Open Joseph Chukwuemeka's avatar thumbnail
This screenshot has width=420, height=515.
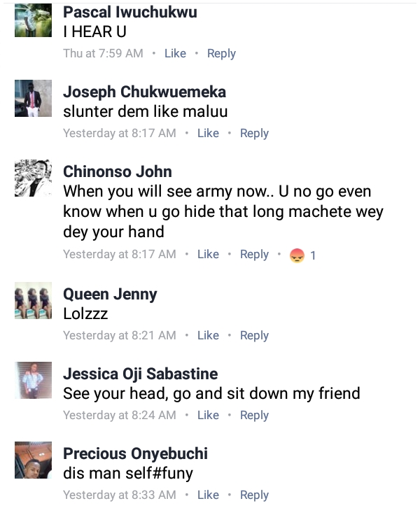[x=33, y=99]
